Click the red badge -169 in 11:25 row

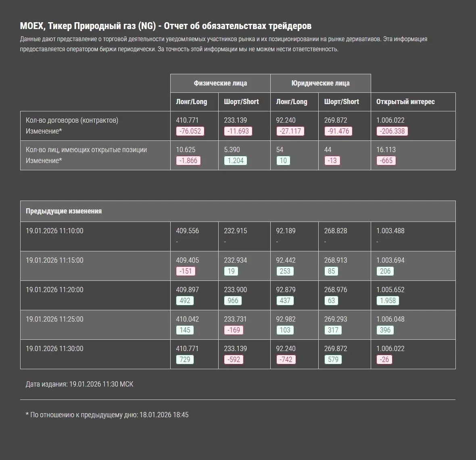(x=234, y=330)
